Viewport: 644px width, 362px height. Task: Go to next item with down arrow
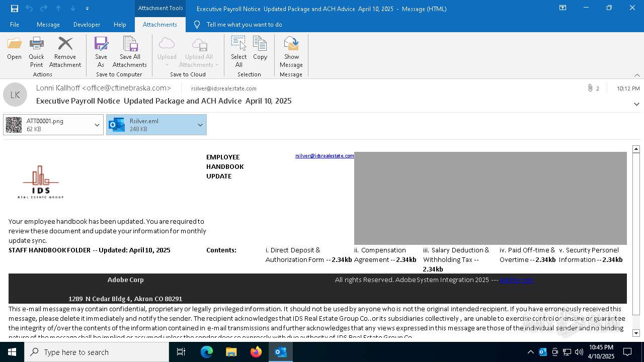[73, 9]
